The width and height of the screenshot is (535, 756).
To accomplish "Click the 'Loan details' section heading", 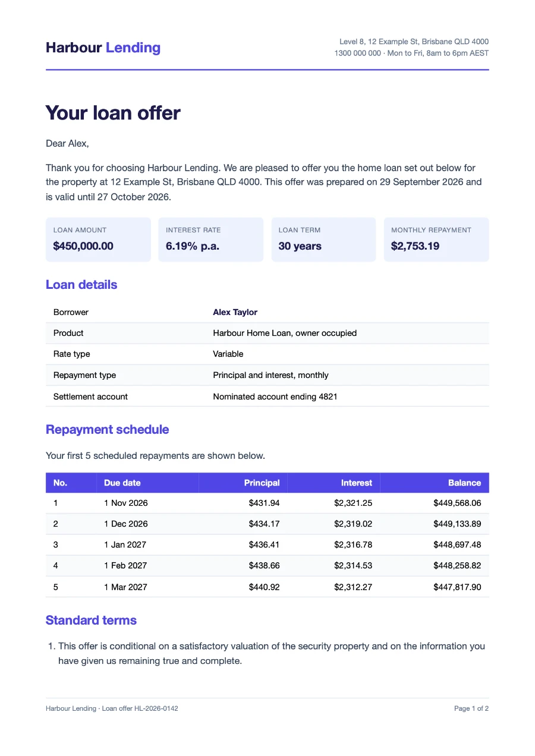I will 81,285.
